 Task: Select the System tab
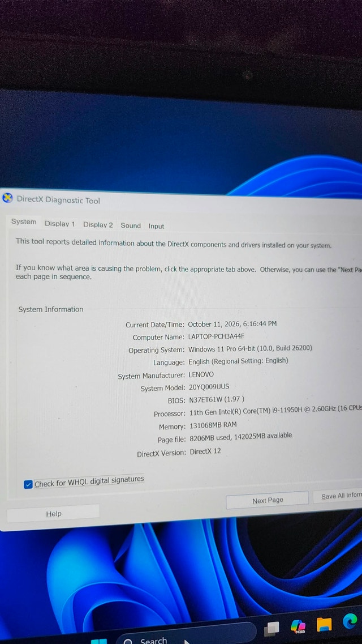24,222
